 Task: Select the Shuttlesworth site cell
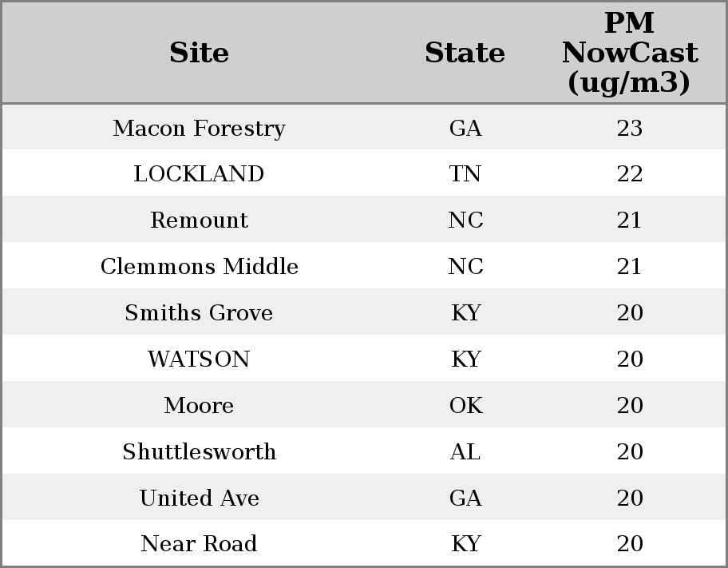pos(200,451)
